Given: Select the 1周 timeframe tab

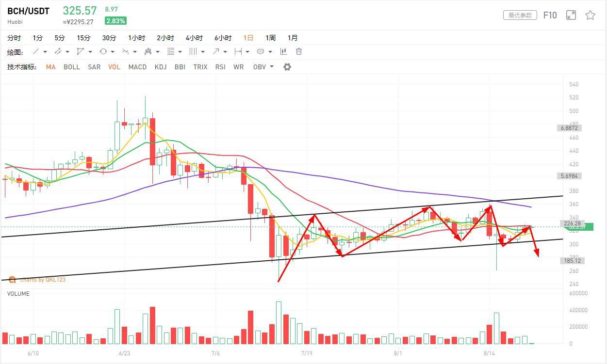Looking at the screenshot, I should (x=270, y=38).
